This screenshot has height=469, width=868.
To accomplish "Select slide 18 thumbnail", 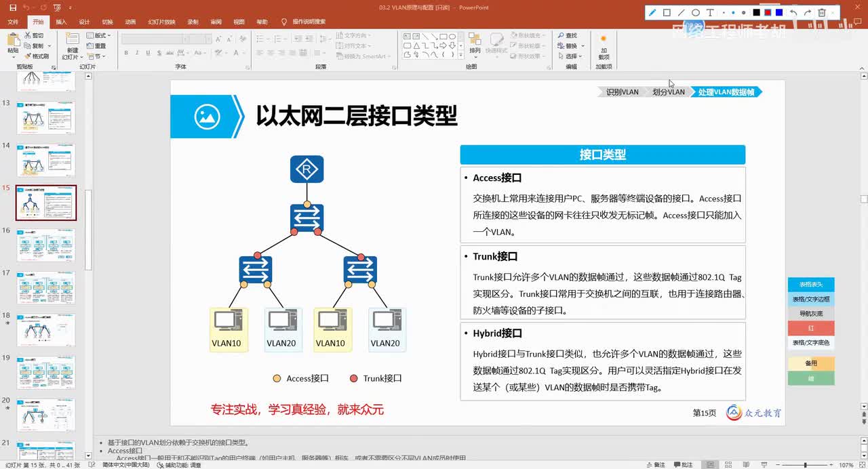I will click(x=45, y=330).
